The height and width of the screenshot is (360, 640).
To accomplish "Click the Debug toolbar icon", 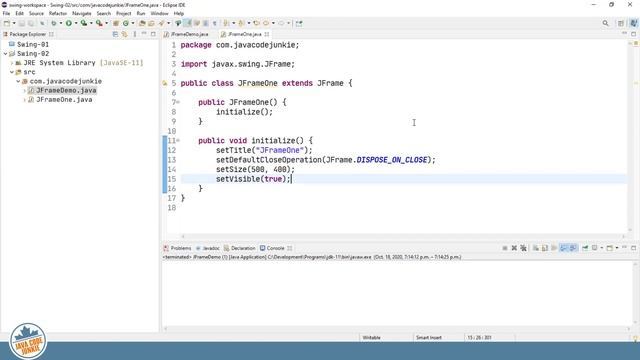I will coord(53,23).
